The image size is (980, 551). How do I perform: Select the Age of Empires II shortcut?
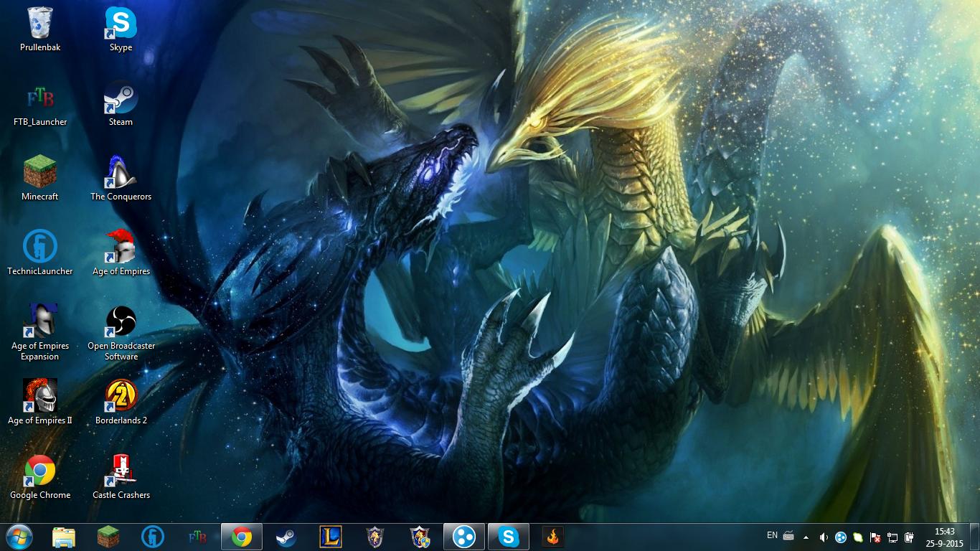[40, 402]
